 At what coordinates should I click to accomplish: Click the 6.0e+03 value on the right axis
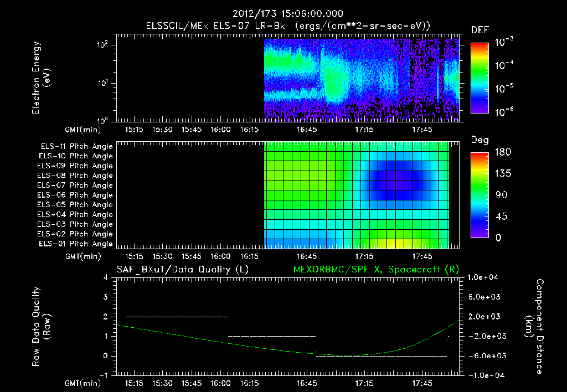[x=484, y=297]
